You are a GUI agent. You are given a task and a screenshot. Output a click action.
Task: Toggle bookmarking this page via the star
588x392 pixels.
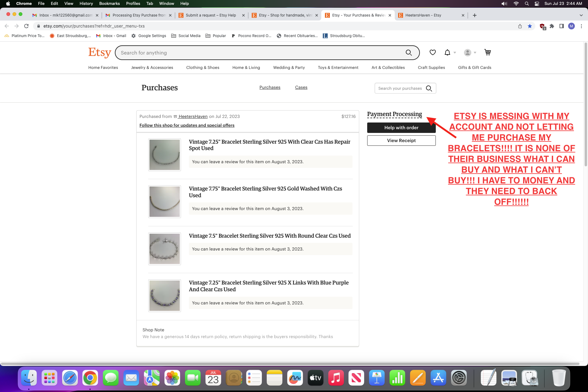[x=530, y=26]
